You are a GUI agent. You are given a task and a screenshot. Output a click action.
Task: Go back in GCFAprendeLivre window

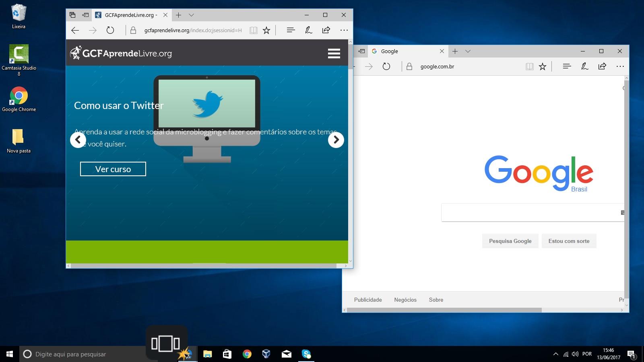coord(75,30)
